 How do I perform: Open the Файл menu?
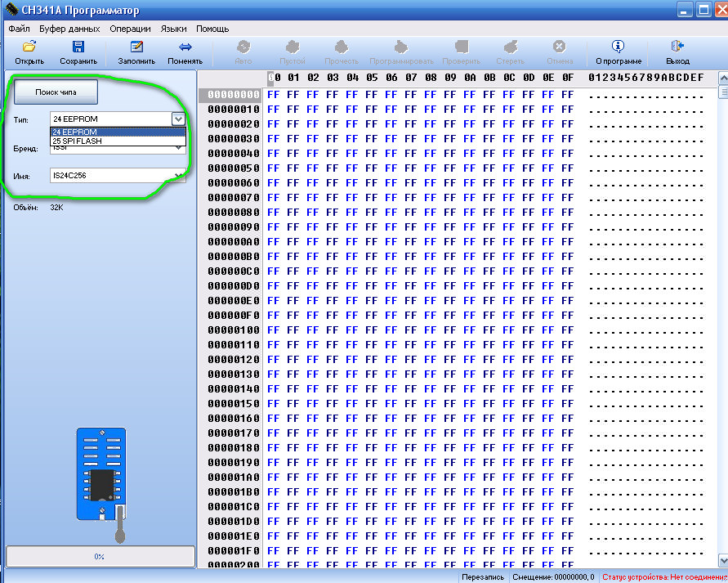point(19,29)
